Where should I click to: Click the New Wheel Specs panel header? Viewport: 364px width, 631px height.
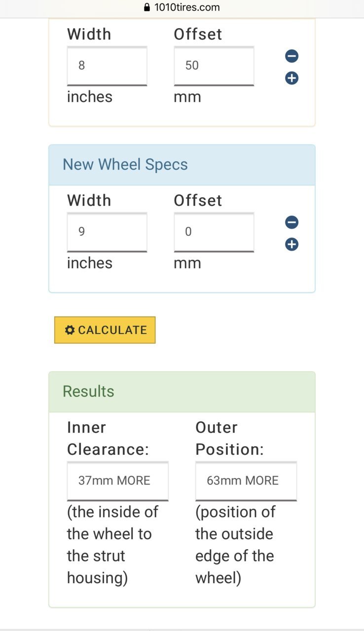[x=182, y=165]
